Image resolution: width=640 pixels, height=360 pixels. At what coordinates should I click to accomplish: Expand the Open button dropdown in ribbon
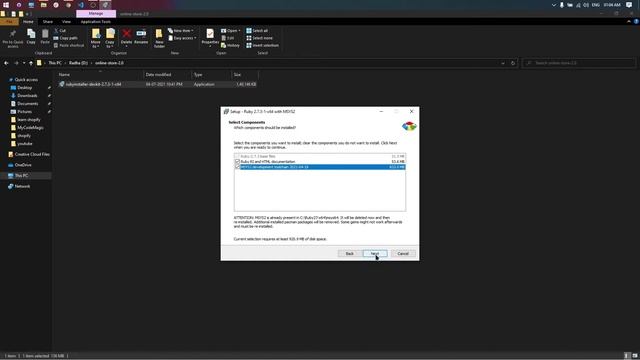click(x=240, y=31)
